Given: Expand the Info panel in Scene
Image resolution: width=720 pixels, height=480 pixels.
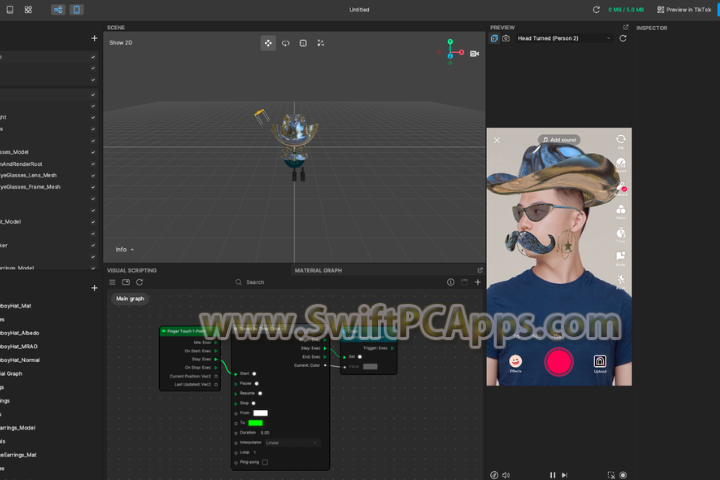Looking at the screenshot, I should click(125, 249).
